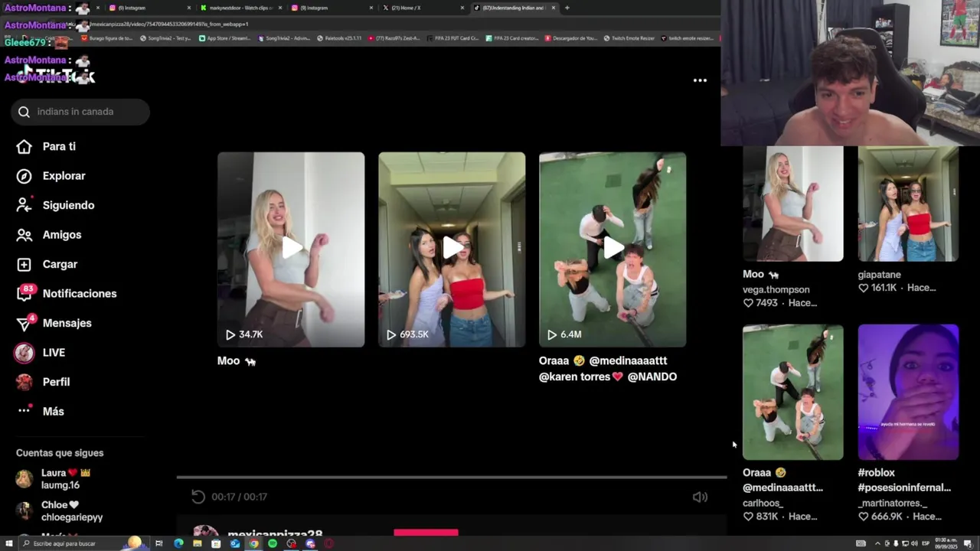Open 'App Store / Streaml...' bookmark

point(224,38)
